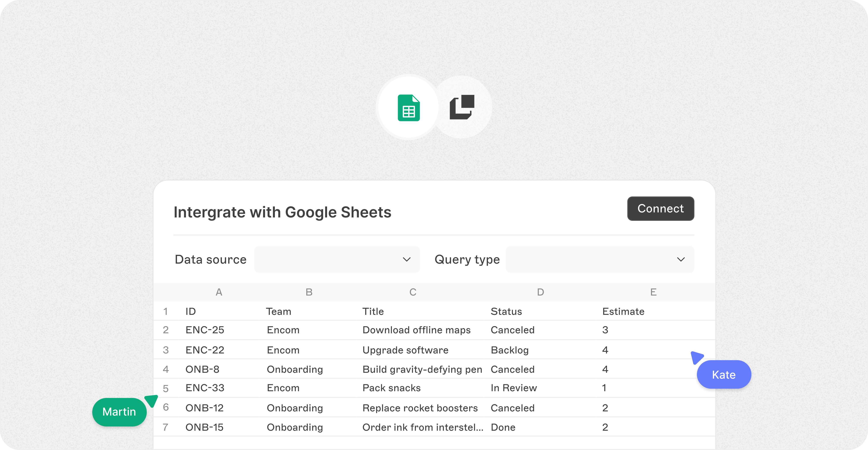Click the dark overlapping squares app icon

462,107
